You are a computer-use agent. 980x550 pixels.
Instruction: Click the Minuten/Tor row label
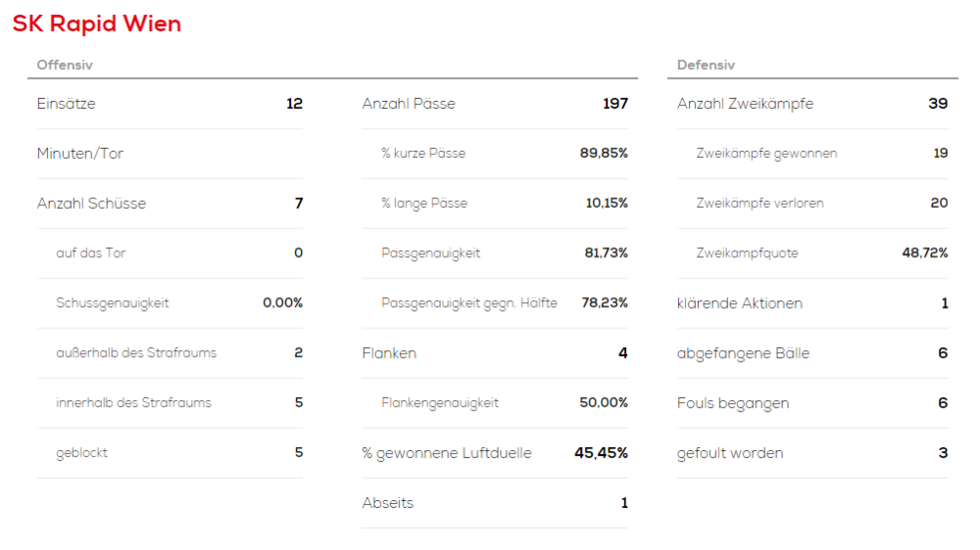pyautogui.click(x=80, y=154)
